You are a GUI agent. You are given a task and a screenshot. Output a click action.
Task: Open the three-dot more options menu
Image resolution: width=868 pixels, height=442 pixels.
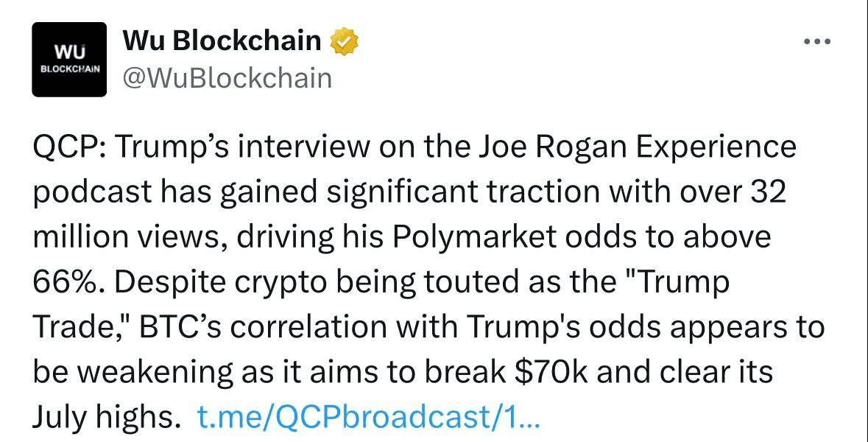tap(817, 41)
